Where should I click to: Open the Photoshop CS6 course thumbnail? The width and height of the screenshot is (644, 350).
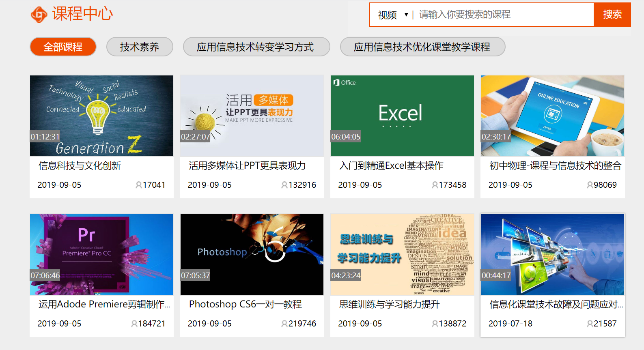point(252,254)
